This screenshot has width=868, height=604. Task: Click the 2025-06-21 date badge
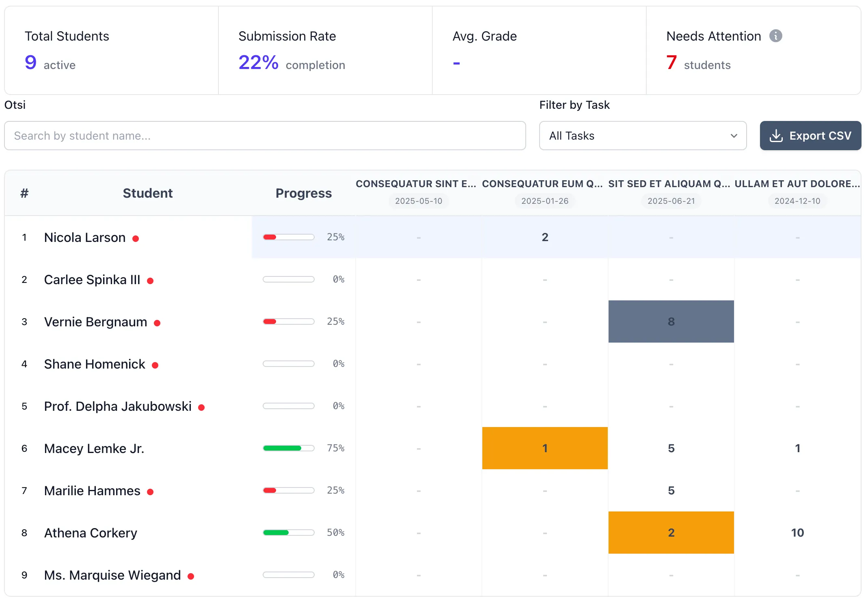[671, 201]
